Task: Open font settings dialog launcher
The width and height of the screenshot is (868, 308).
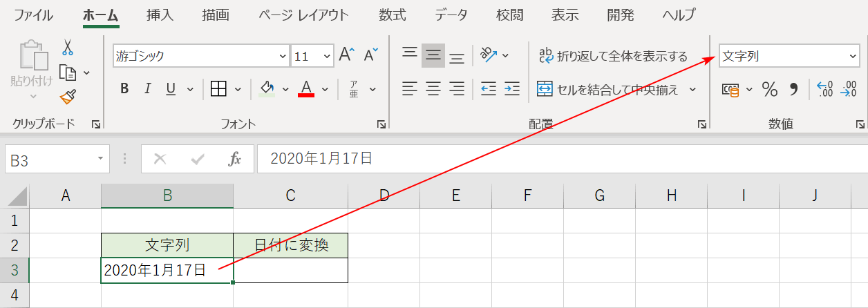Action: (x=381, y=124)
